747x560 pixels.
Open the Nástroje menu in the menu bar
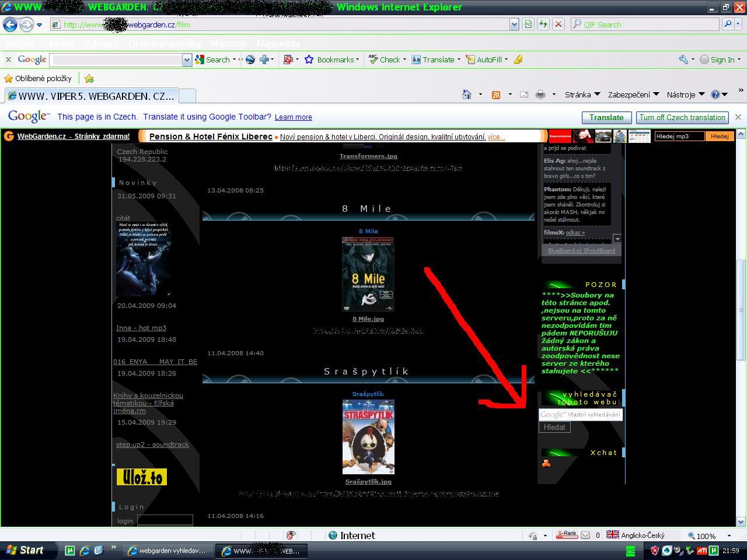click(229, 44)
